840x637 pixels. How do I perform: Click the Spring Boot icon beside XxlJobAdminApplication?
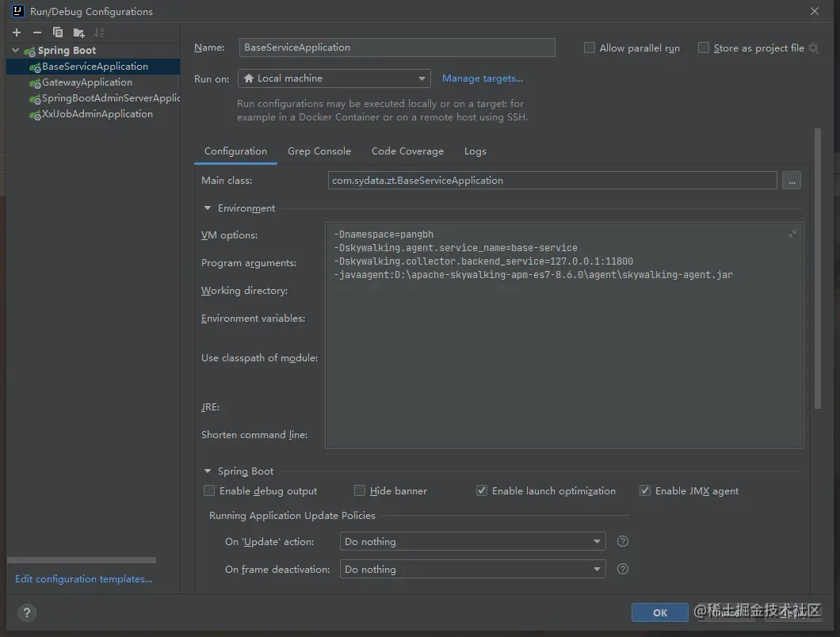36,115
